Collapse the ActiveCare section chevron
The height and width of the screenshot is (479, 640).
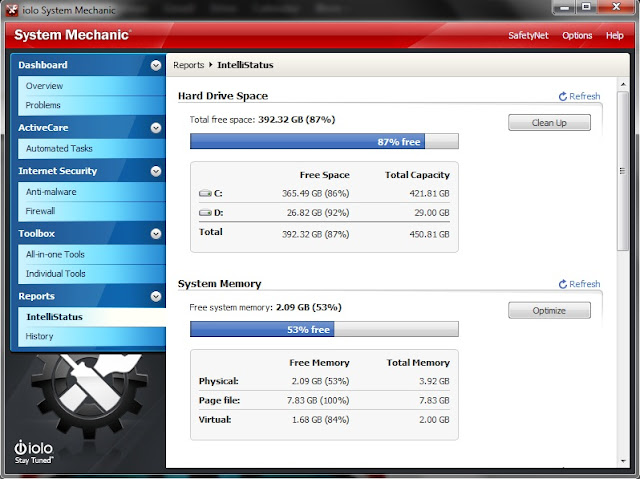(x=156, y=128)
